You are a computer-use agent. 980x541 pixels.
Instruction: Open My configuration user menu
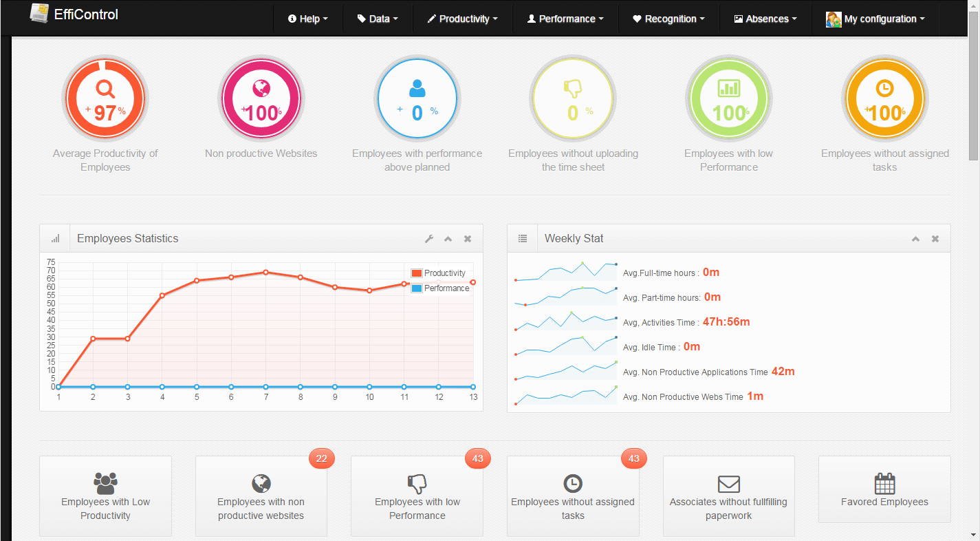click(875, 19)
